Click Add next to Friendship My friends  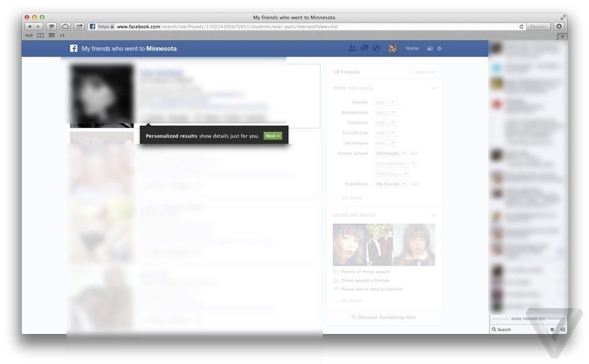[415, 184]
